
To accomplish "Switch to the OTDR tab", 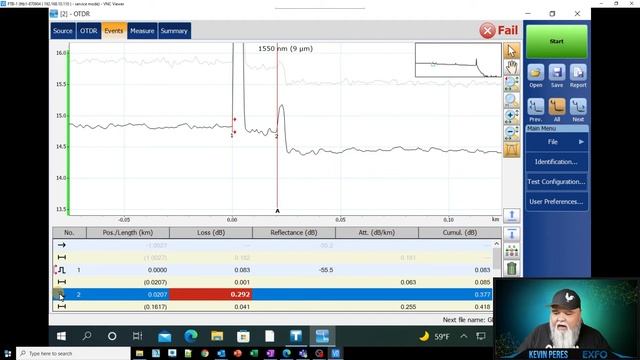I will tap(89, 31).
